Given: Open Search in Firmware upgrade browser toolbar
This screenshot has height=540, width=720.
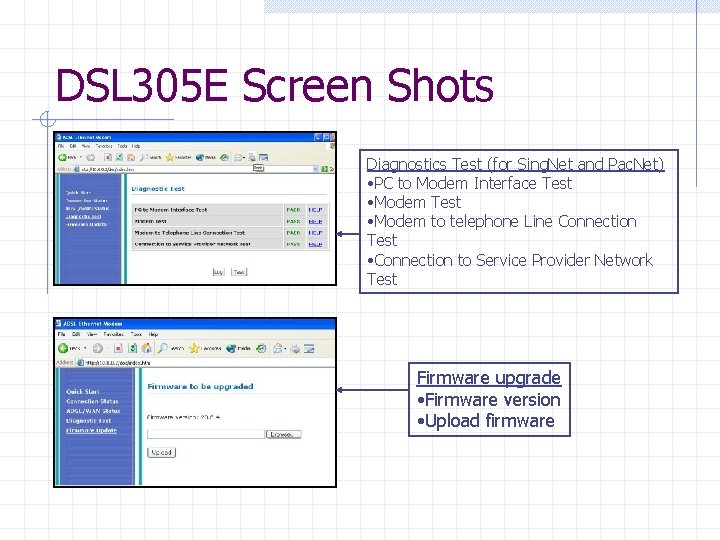Looking at the screenshot, I should [171, 348].
